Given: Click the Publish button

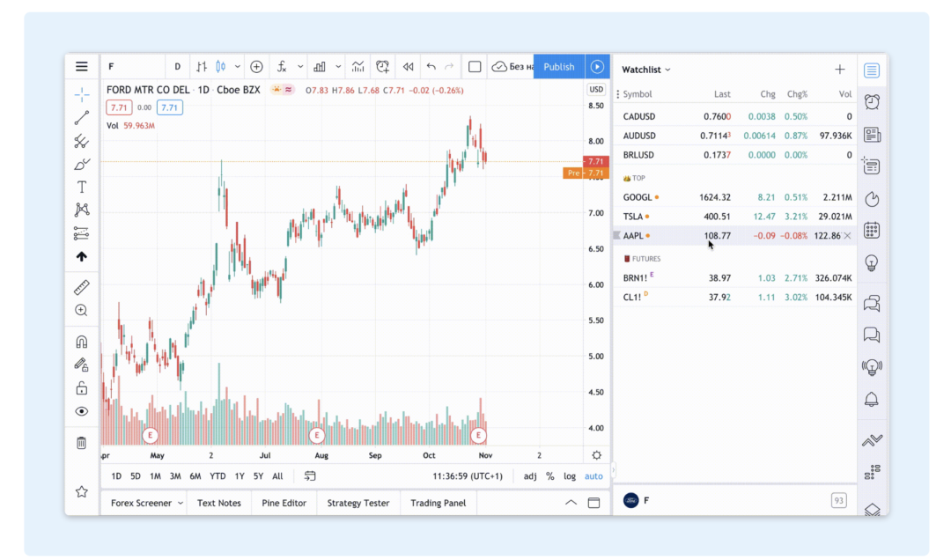Looking at the screenshot, I should [558, 66].
